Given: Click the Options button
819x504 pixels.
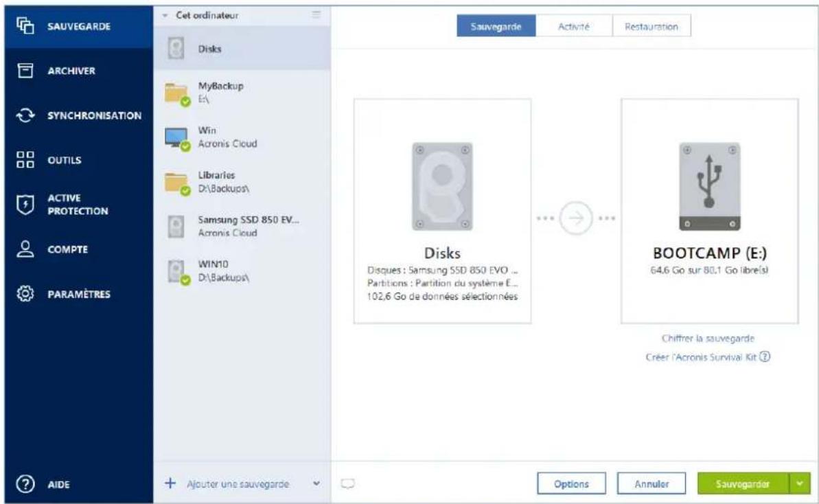Looking at the screenshot, I should pos(571,483).
